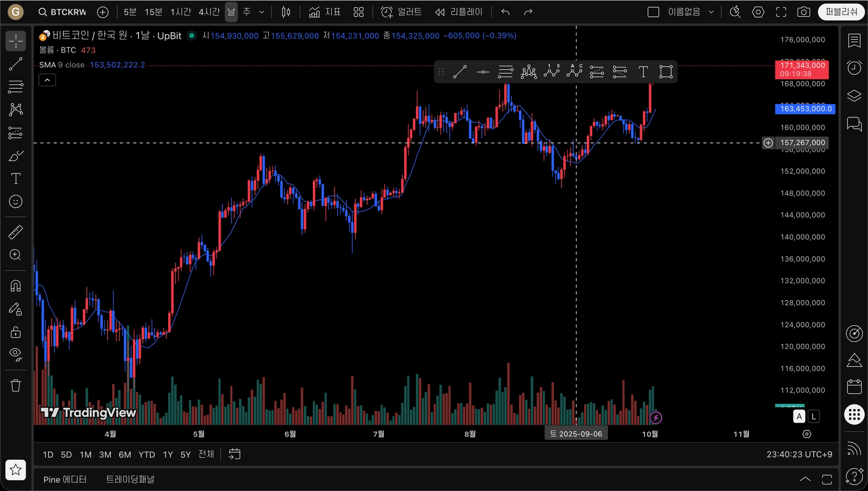Viewport: 868px width, 491px height.
Task: Switch to the 트레이딩패널 tab
Action: [130, 479]
